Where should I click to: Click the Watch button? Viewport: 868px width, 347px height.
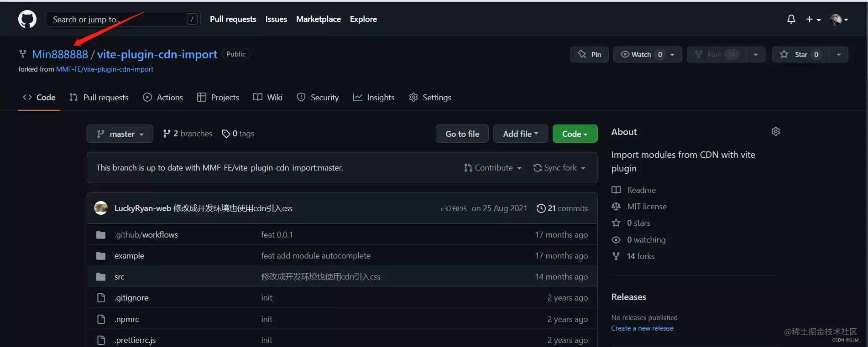[648, 54]
